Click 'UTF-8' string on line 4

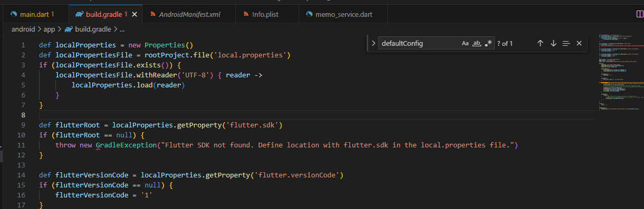(197, 75)
